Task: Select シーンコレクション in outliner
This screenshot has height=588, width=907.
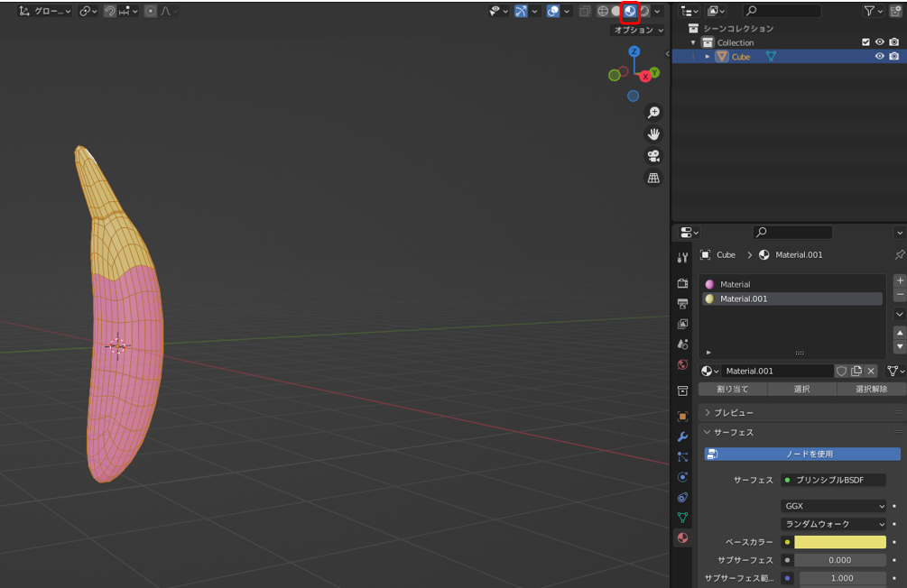Action: point(738,28)
